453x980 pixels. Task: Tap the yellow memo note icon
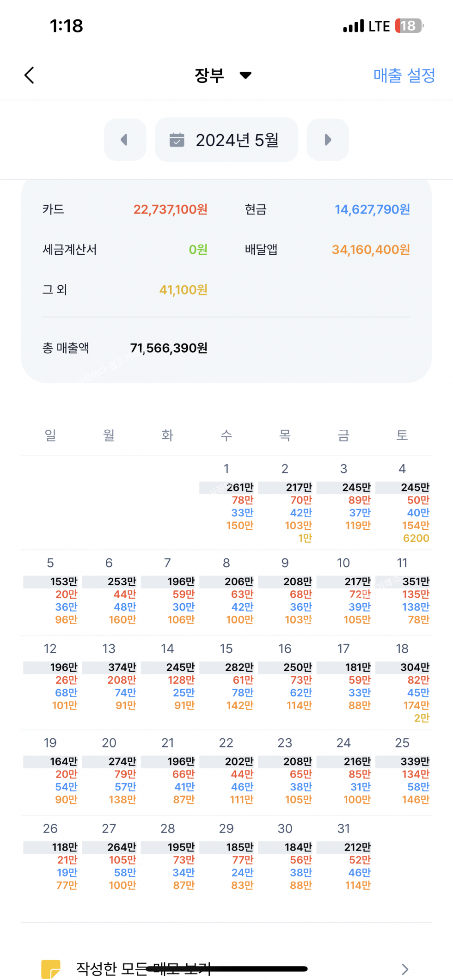[51, 968]
